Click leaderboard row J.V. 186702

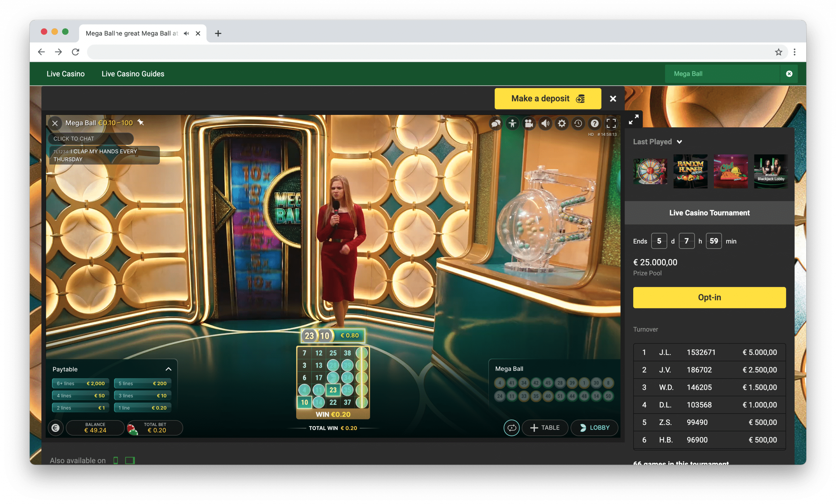point(709,370)
